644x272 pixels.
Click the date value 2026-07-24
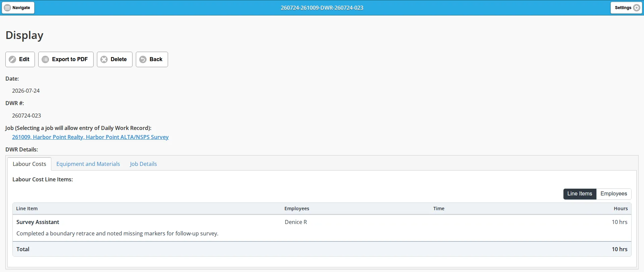(x=26, y=91)
